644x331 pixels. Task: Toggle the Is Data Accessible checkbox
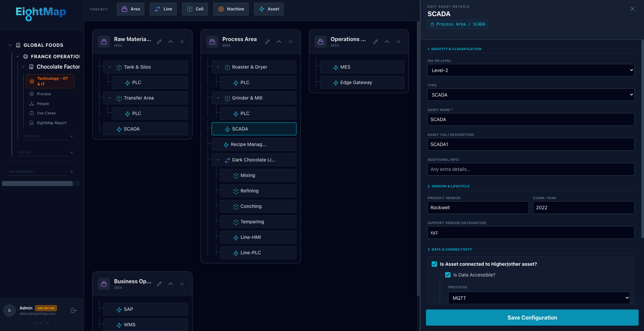448,275
